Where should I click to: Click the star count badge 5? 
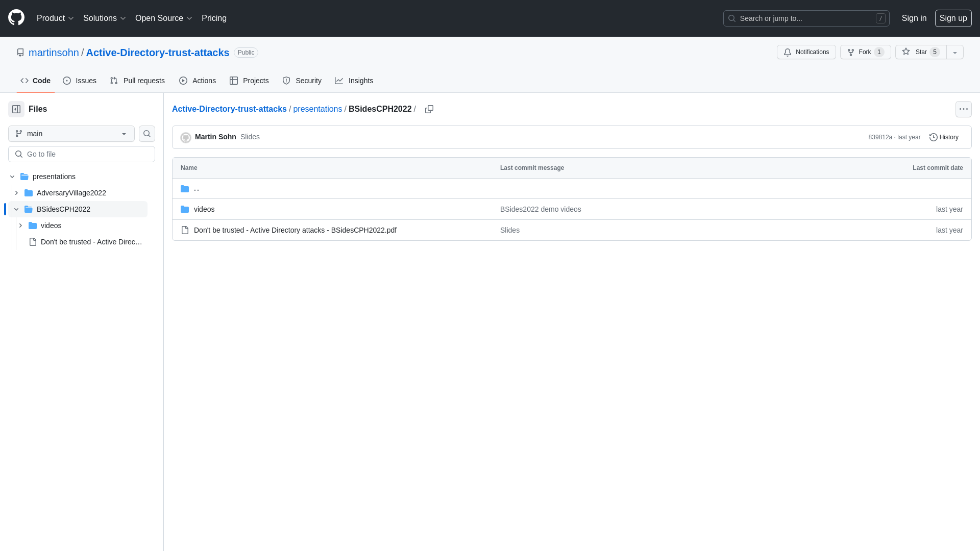click(x=935, y=52)
